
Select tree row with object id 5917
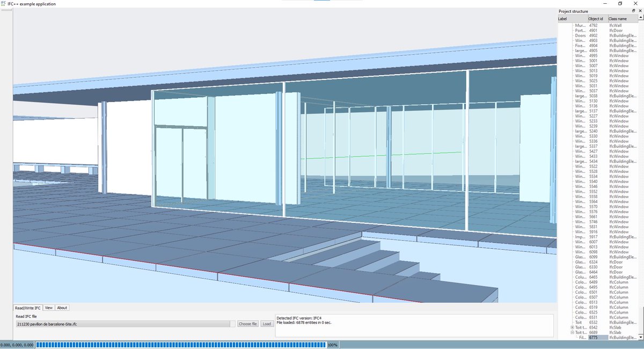click(x=598, y=237)
